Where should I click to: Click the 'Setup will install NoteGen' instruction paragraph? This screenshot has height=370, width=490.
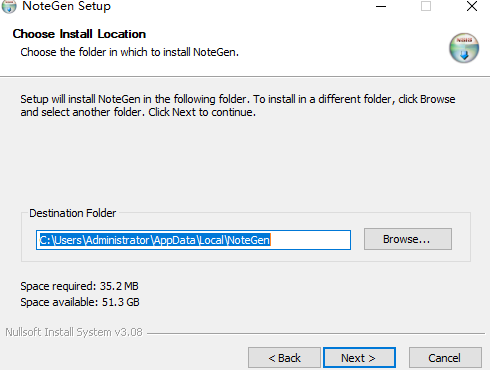pos(238,106)
